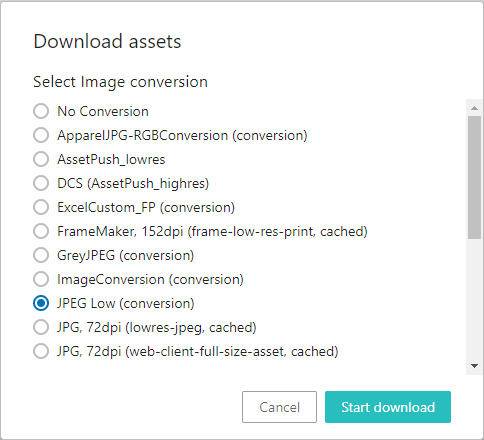Click the selected JPEG Low radio button

41,303
